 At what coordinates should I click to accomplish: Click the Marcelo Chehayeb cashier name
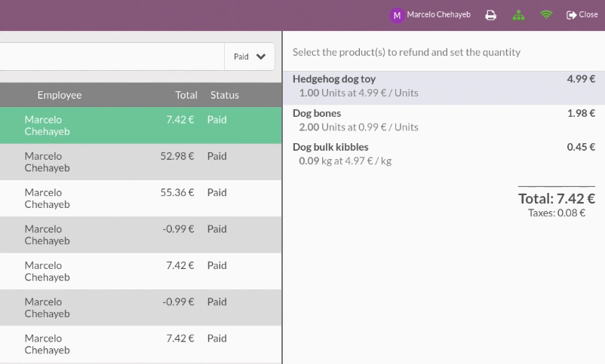[439, 14]
